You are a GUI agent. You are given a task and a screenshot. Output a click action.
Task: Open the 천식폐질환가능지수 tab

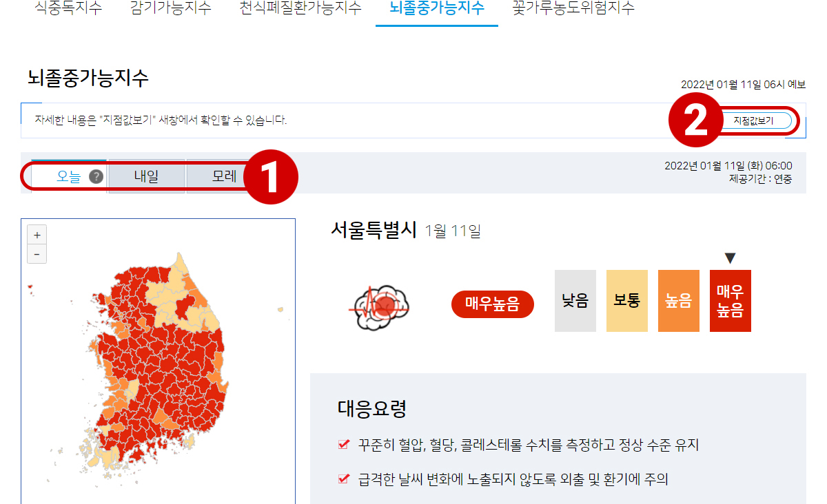300,8
